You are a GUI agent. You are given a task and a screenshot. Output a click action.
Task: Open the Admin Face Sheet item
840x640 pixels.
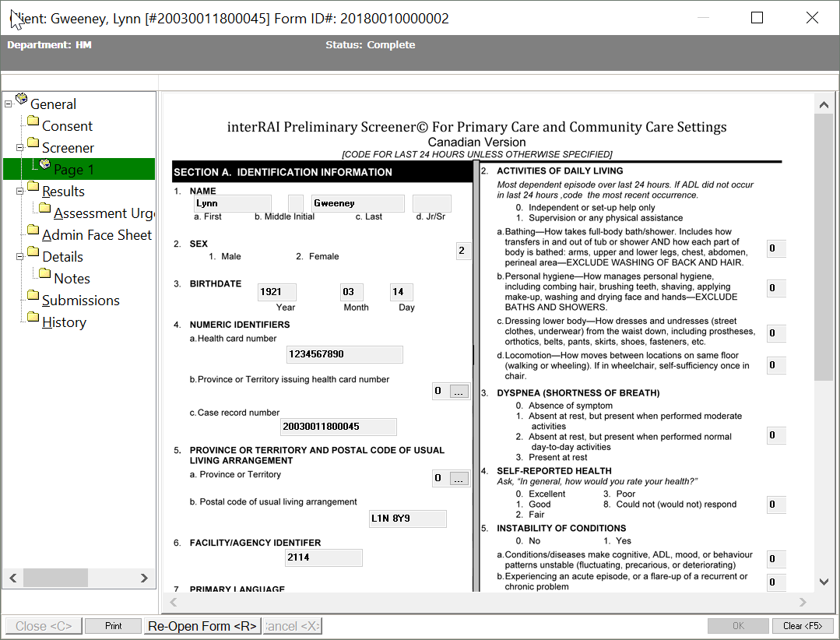click(x=97, y=235)
